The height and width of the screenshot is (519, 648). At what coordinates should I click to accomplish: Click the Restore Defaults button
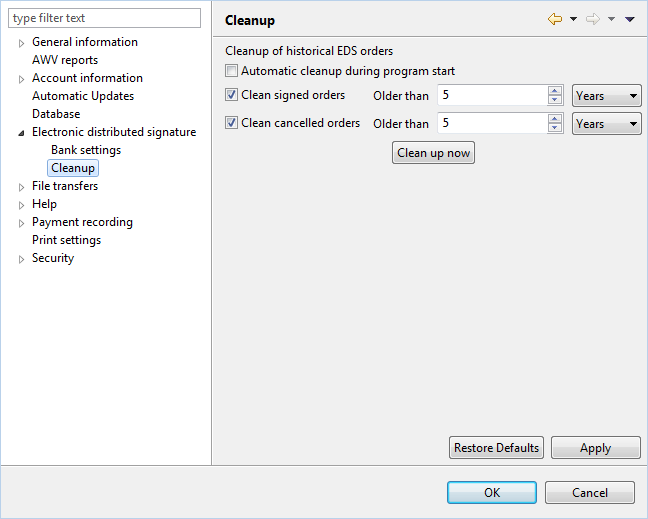496,448
